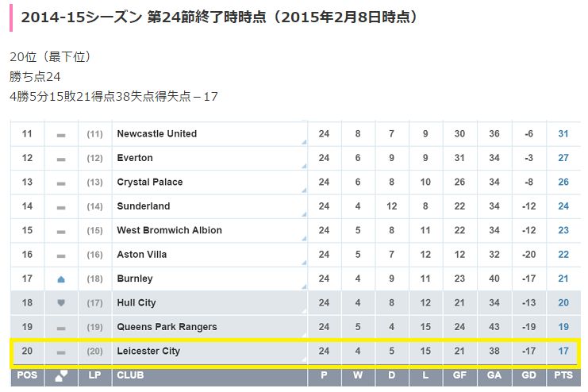Click the no-change dash icon for Leicester City
This screenshot has width=588, height=392.
tap(61, 352)
